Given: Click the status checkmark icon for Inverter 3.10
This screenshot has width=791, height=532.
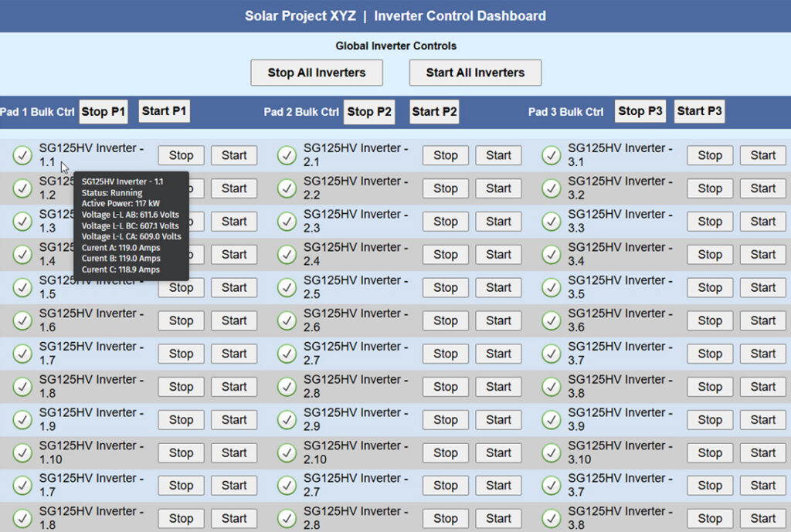Looking at the screenshot, I should click(x=551, y=452).
